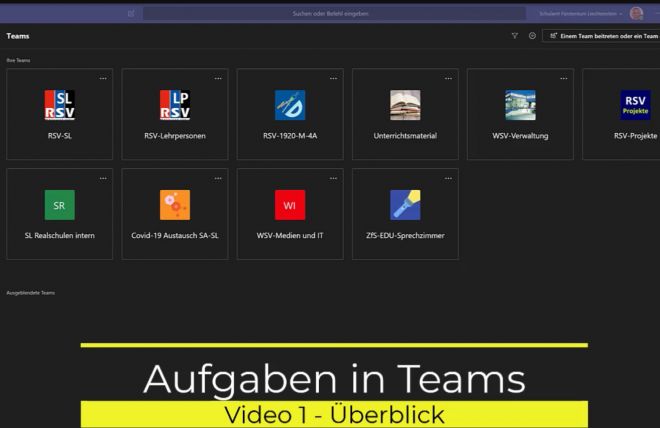Click the filter funnel icon

[514, 36]
